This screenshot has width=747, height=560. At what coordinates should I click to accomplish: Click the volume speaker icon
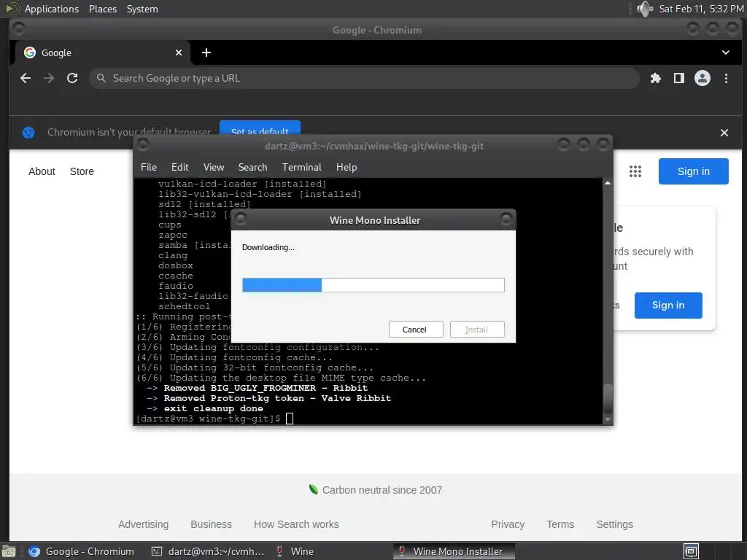pyautogui.click(x=645, y=9)
